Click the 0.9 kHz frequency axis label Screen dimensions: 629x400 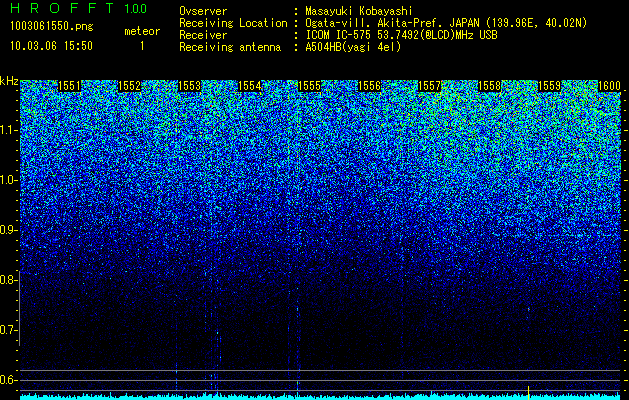[8, 230]
